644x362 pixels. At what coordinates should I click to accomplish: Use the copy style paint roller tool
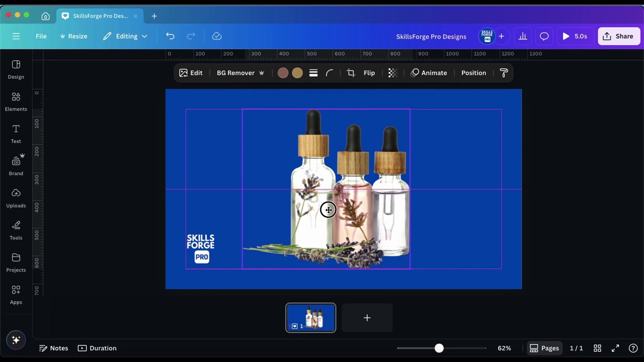[504, 73]
